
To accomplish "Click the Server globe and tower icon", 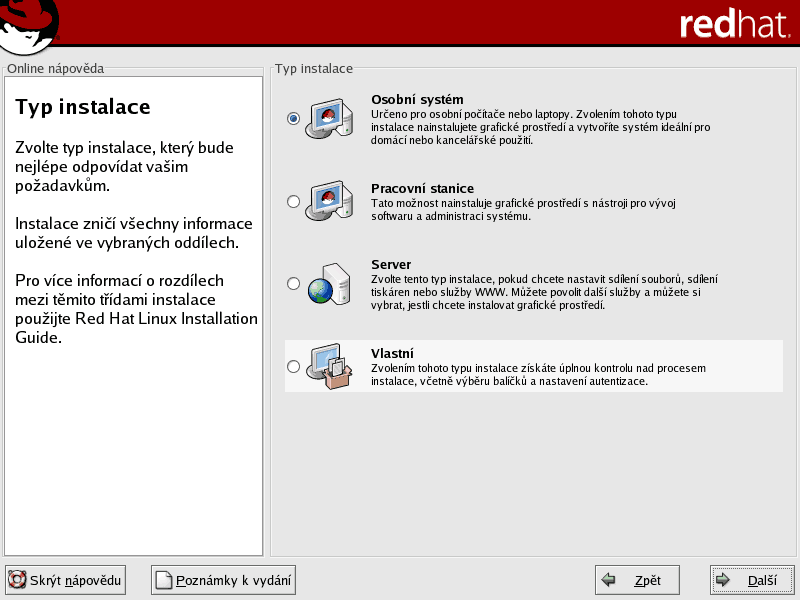I will point(329,284).
